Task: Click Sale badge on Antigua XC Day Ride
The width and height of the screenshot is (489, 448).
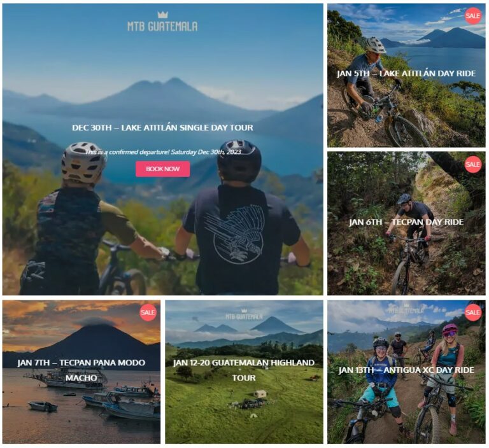Action: [x=473, y=312]
